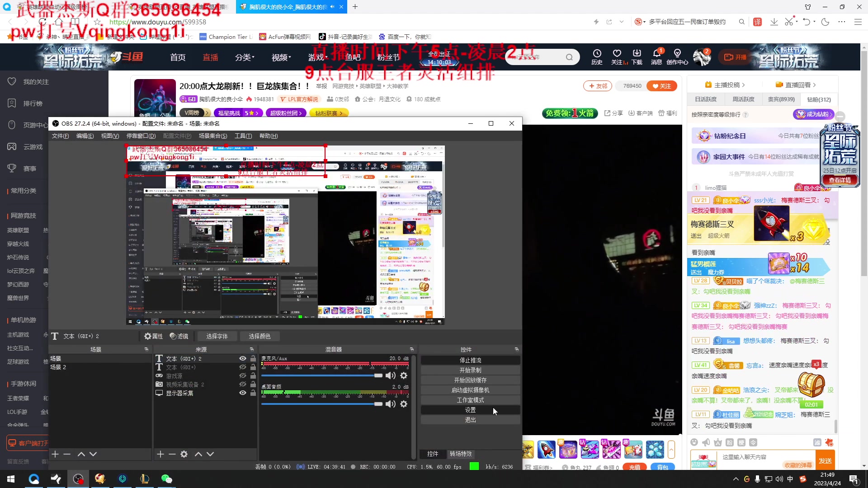Open filters (滤镜) for selected source
This screenshot has height=488, width=868.
[x=179, y=336]
